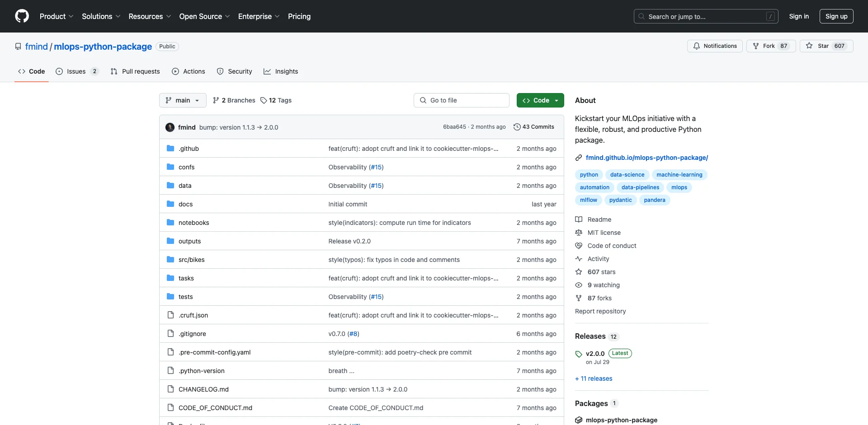Image resolution: width=868 pixels, height=425 pixels.
Task: Select the Code tab
Action: (32, 71)
